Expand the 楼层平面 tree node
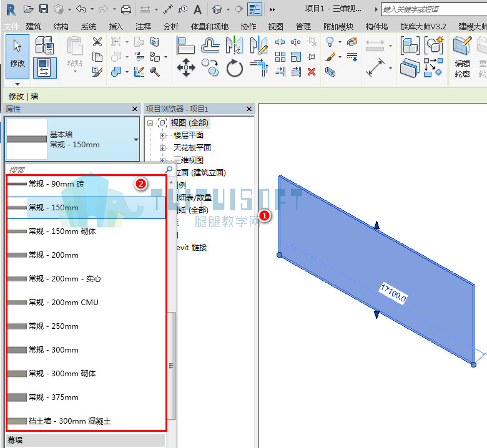The image size is (487, 448). [x=162, y=135]
